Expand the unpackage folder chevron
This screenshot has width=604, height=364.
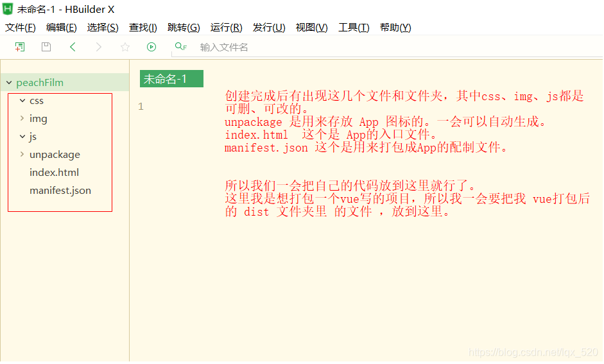coord(22,155)
